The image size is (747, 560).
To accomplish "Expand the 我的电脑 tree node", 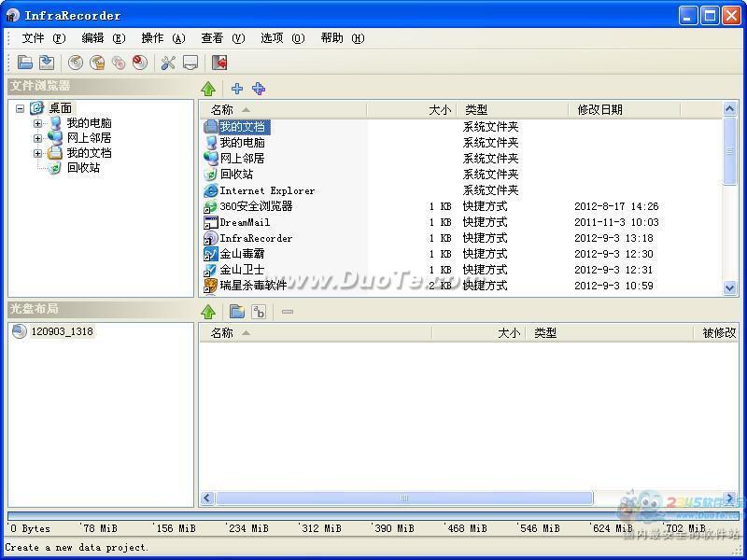I will click(x=38, y=123).
